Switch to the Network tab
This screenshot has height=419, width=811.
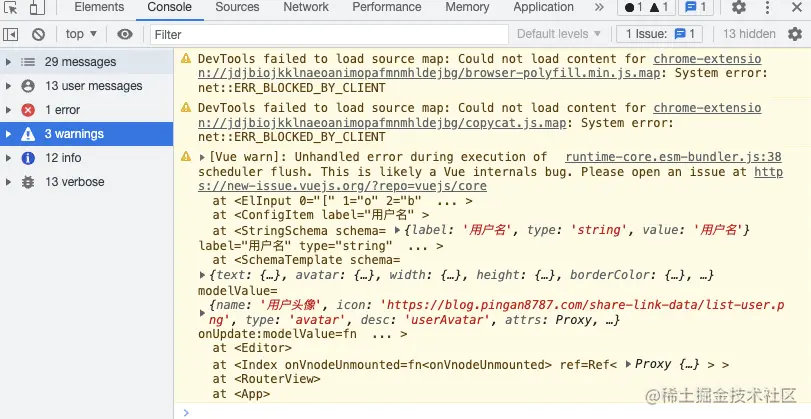[306, 7]
